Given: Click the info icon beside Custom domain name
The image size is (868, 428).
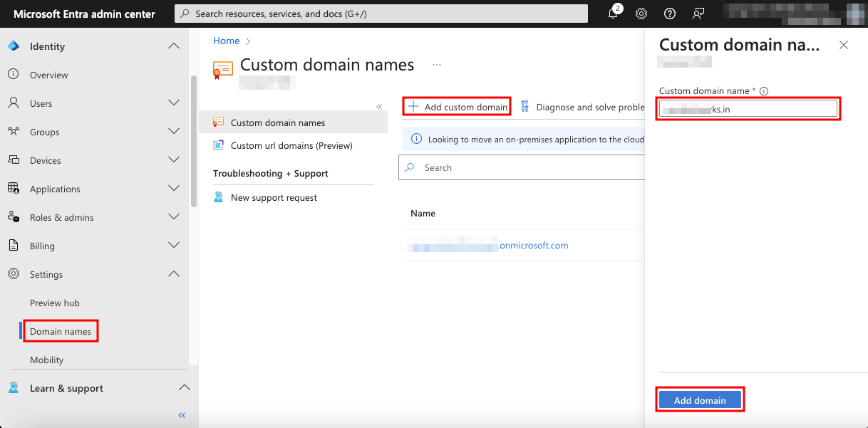Looking at the screenshot, I should [x=764, y=91].
